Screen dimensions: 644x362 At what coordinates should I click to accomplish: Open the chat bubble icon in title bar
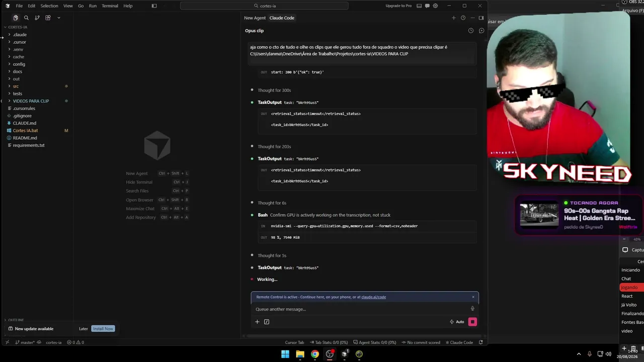point(427,6)
